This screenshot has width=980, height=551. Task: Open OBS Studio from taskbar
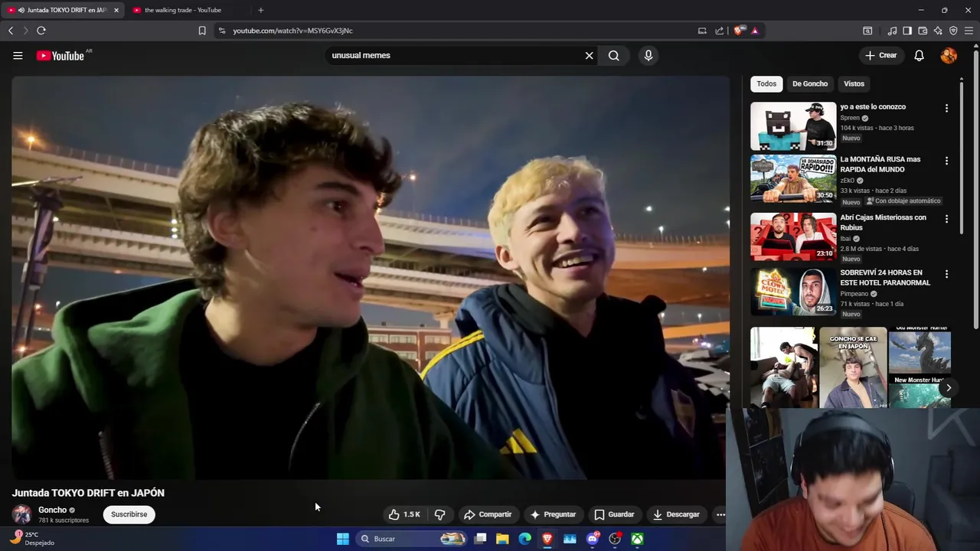(615, 539)
